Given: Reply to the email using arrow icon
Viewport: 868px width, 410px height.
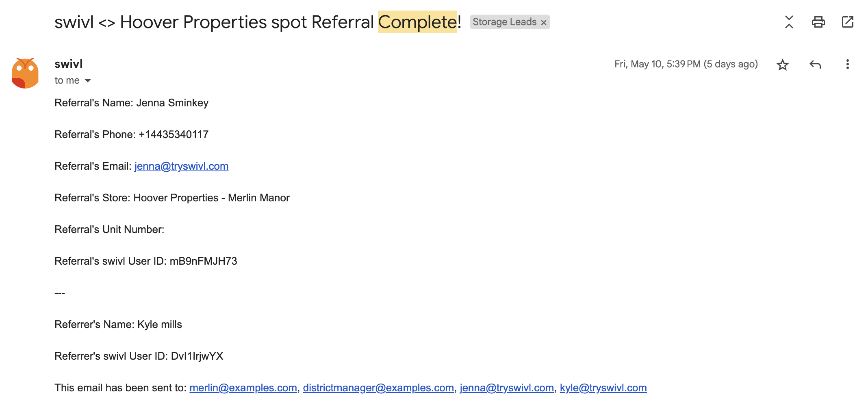Looking at the screenshot, I should click(x=815, y=65).
